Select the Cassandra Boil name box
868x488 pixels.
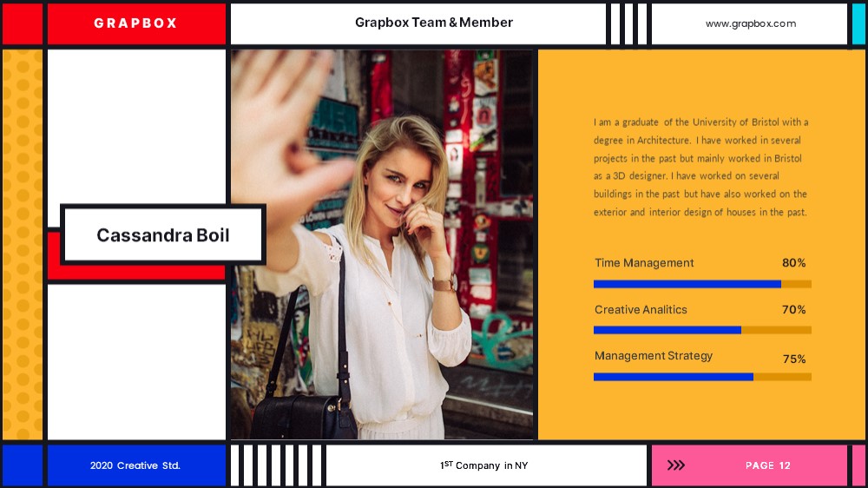163,234
